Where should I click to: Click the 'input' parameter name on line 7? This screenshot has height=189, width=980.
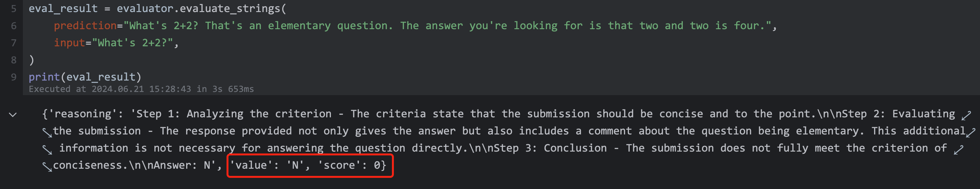coord(69,43)
